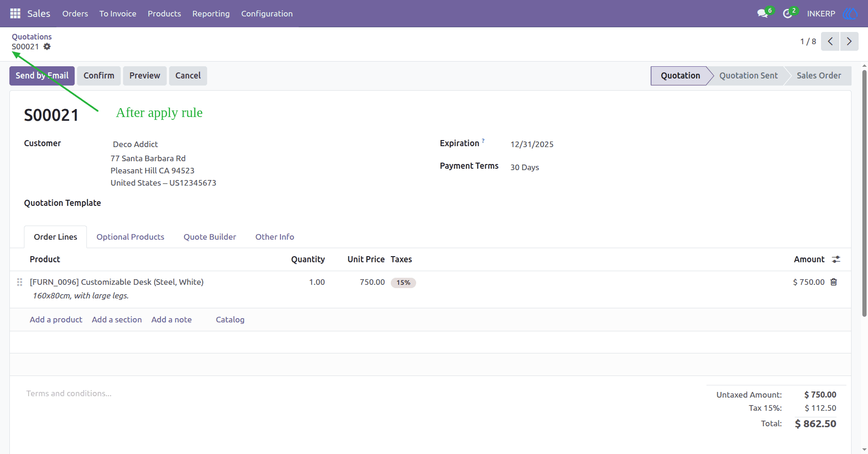This screenshot has height=454, width=868.
Task: Open the Products menu
Action: click(x=164, y=14)
